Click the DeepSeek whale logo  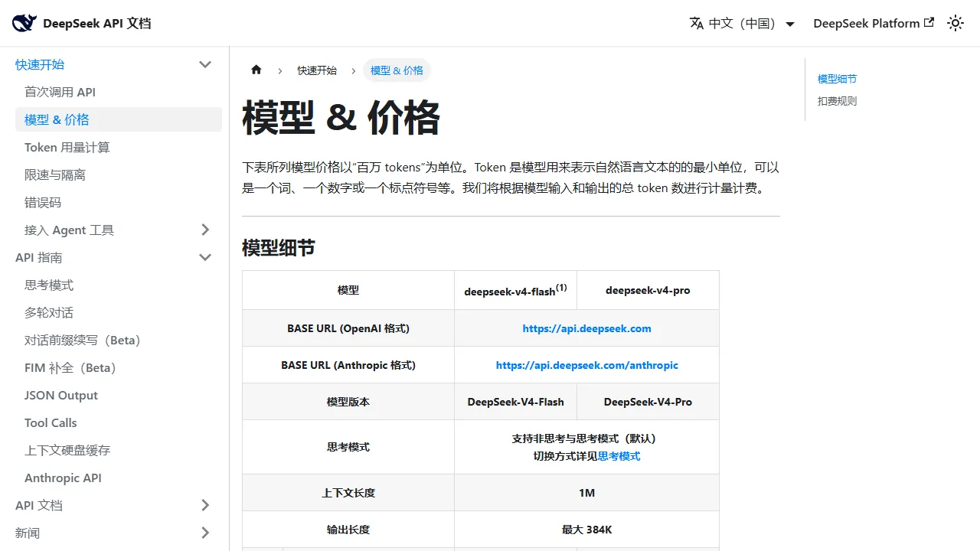(x=24, y=23)
